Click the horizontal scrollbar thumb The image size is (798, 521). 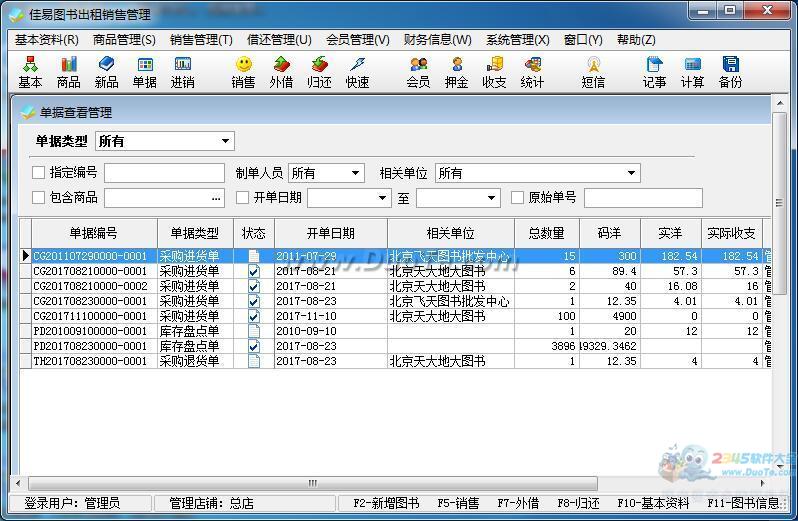(x=313, y=483)
